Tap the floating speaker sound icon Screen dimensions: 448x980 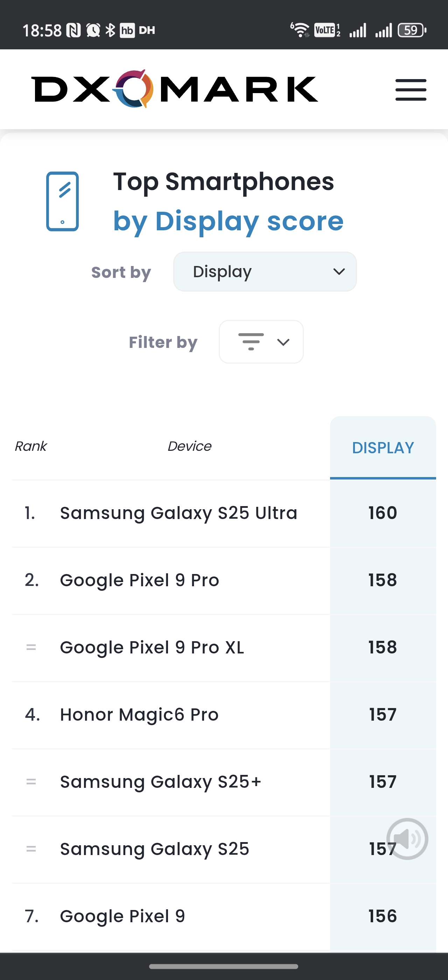pyautogui.click(x=407, y=839)
